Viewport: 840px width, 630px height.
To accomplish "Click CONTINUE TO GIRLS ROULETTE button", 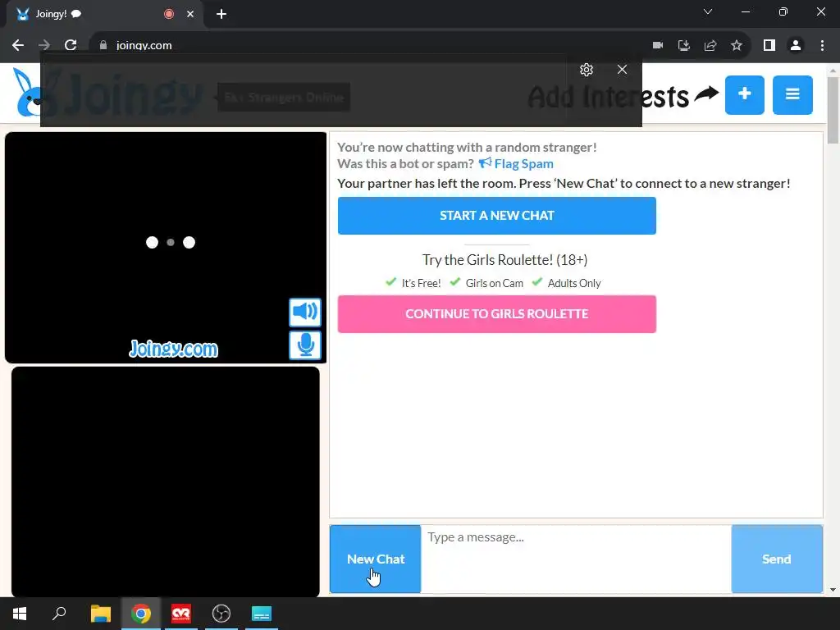I will pyautogui.click(x=496, y=314).
